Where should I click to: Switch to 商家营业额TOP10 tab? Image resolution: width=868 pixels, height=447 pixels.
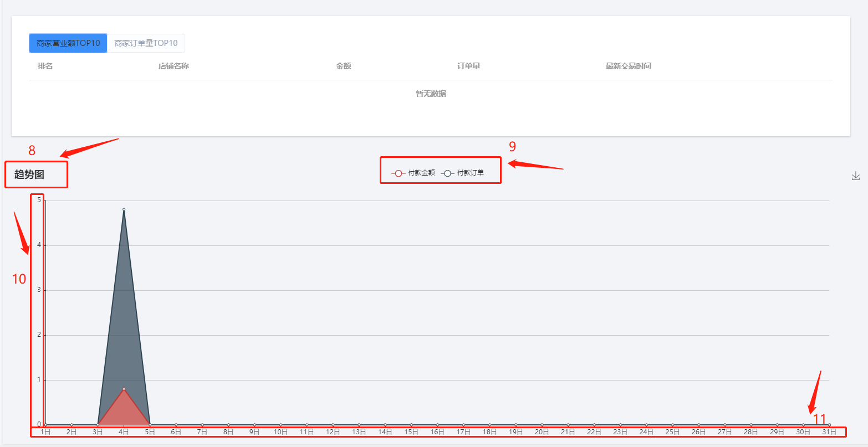click(x=68, y=43)
